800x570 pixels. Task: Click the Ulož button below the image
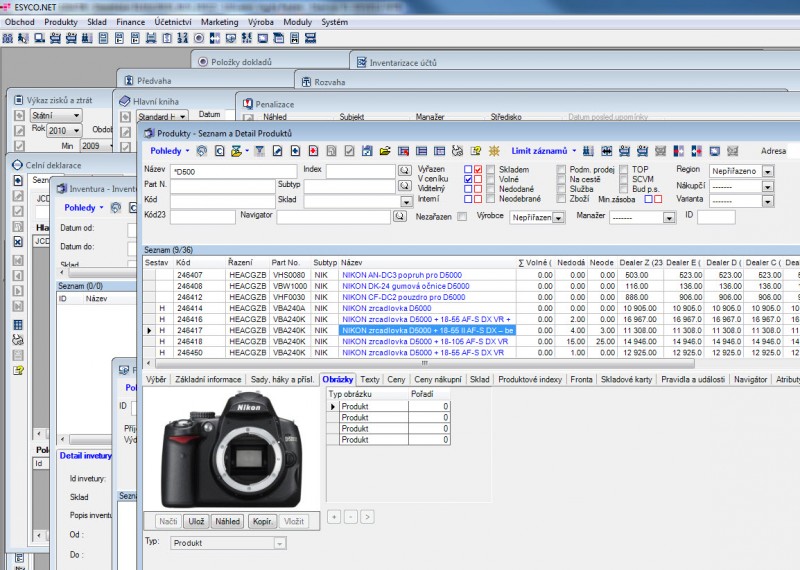point(196,521)
